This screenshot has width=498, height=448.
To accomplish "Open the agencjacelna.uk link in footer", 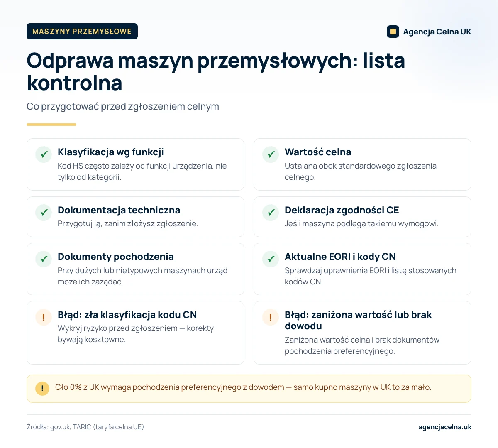I will [445, 427].
